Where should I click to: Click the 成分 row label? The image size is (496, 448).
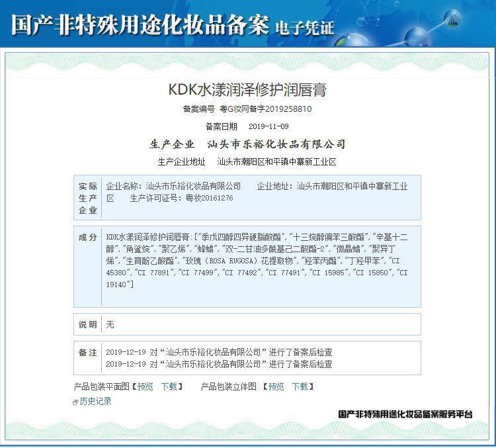(x=87, y=238)
